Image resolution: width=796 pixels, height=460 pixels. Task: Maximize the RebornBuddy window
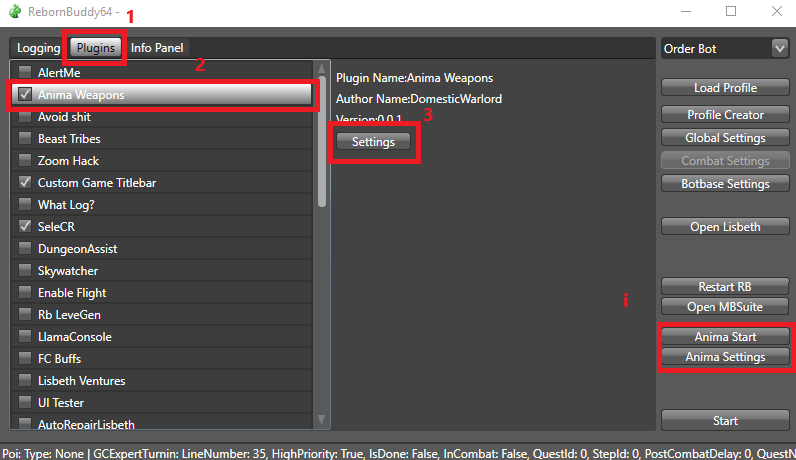(x=731, y=11)
